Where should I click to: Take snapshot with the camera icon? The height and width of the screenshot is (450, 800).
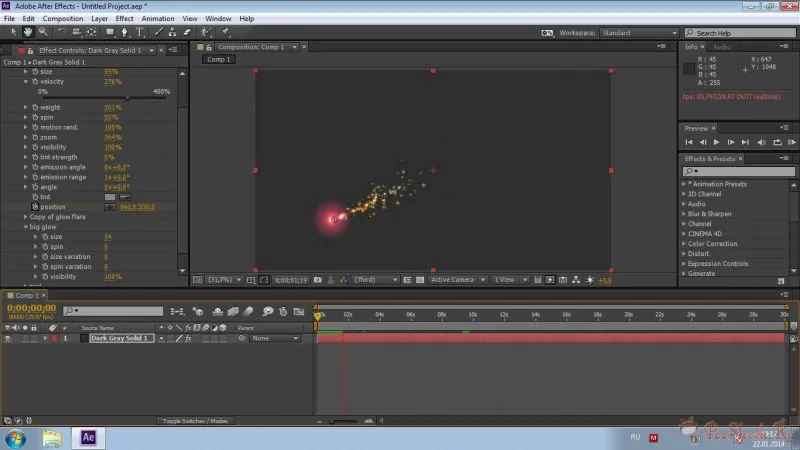point(318,280)
